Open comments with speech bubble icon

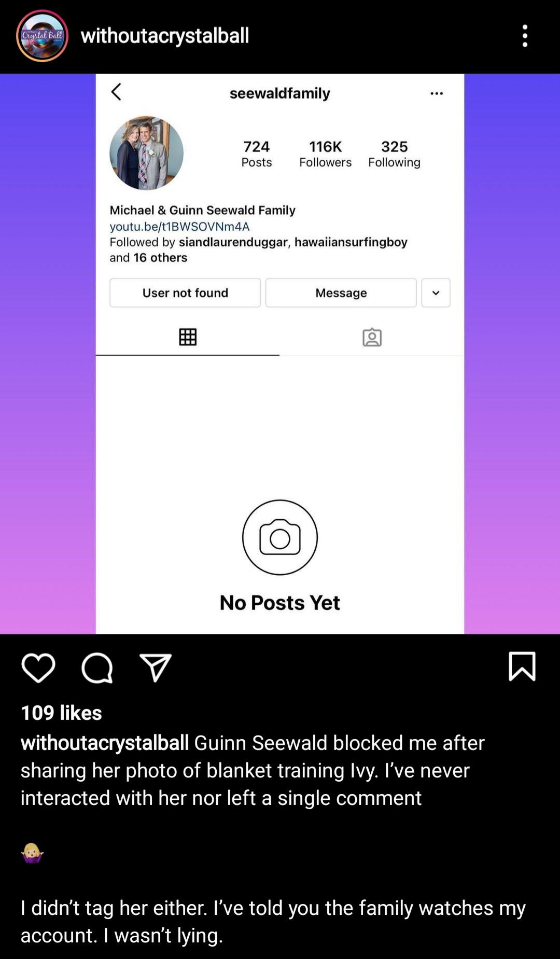(x=97, y=668)
